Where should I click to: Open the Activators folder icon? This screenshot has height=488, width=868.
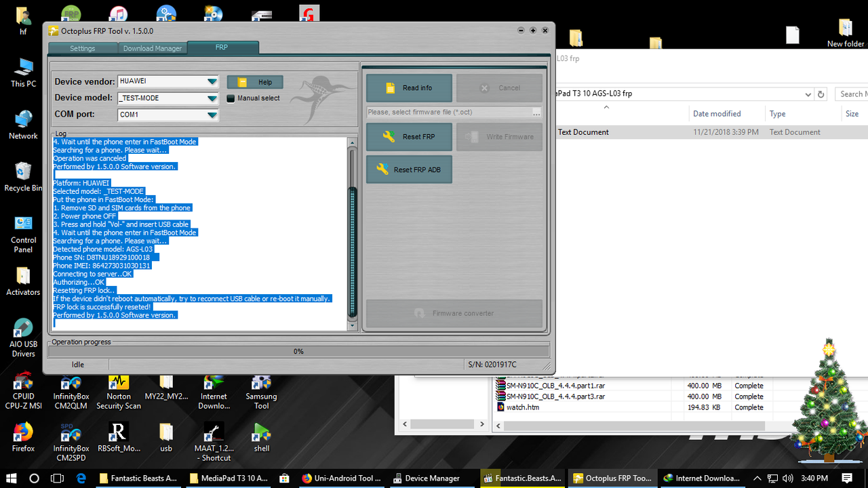[x=23, y=281]
